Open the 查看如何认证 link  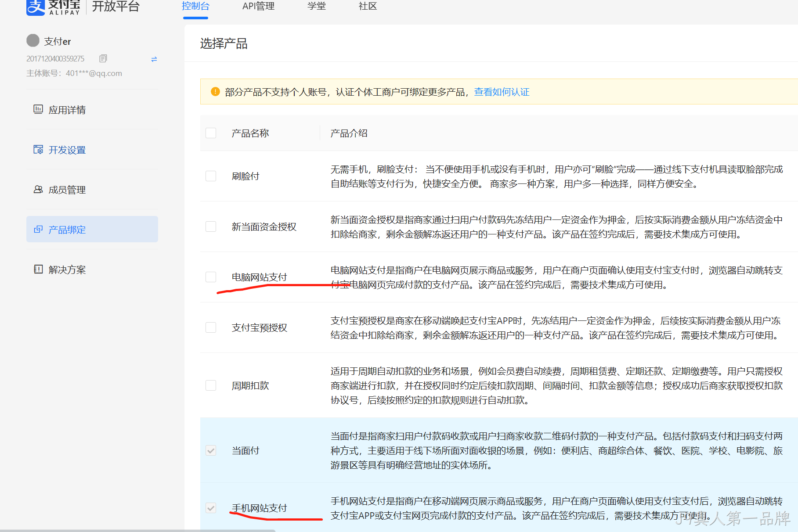pos(502,92)
